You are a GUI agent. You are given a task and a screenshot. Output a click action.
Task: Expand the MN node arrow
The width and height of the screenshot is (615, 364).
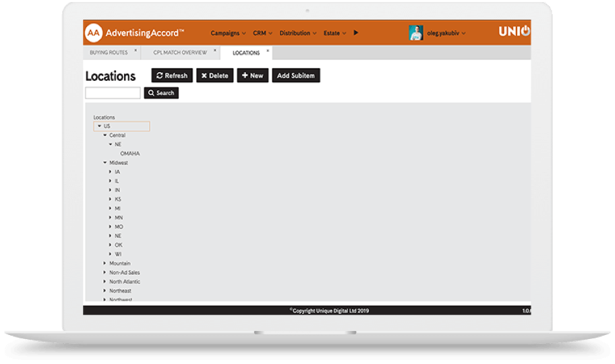coord(110,217)
